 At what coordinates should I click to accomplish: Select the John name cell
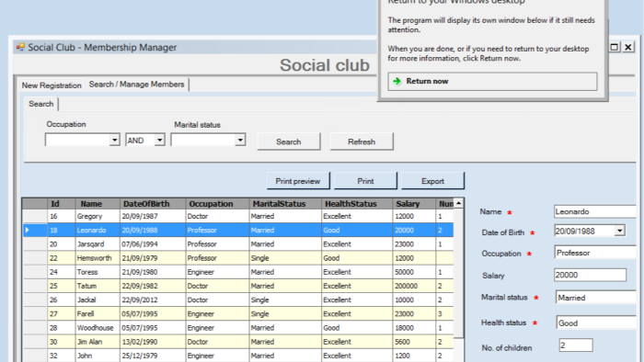pos(98,356)
